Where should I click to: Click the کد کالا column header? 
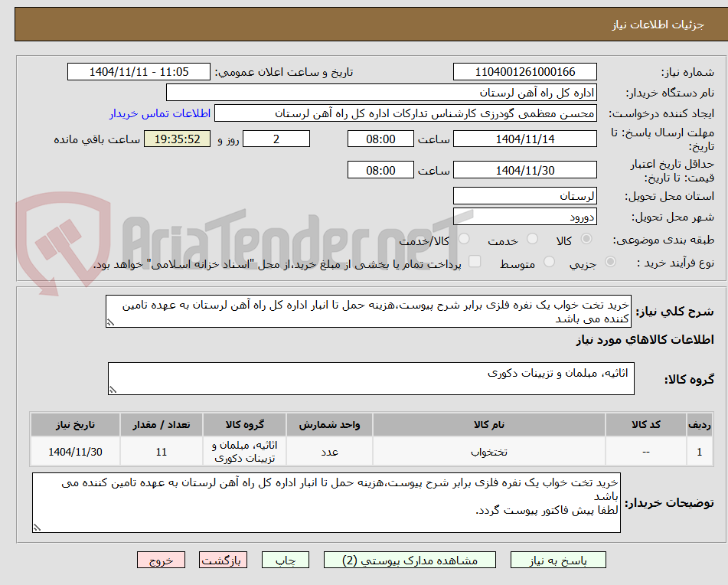[x=646, y=425]
